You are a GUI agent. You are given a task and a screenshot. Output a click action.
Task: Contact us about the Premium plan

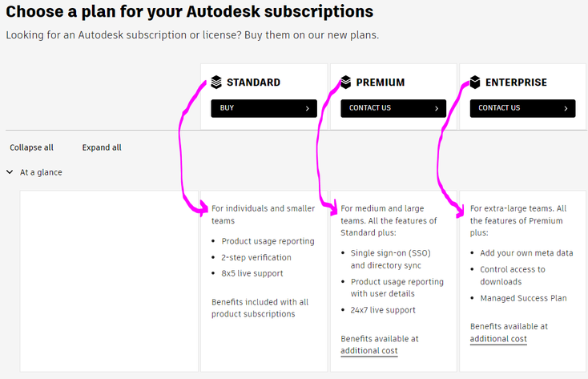pos(393,108)
